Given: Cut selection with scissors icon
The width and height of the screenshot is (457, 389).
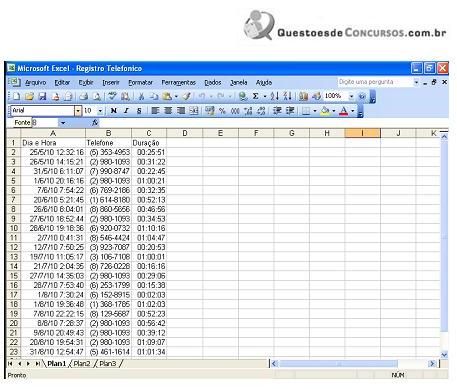Looking at the screenshot, I should tap(141, 96).
